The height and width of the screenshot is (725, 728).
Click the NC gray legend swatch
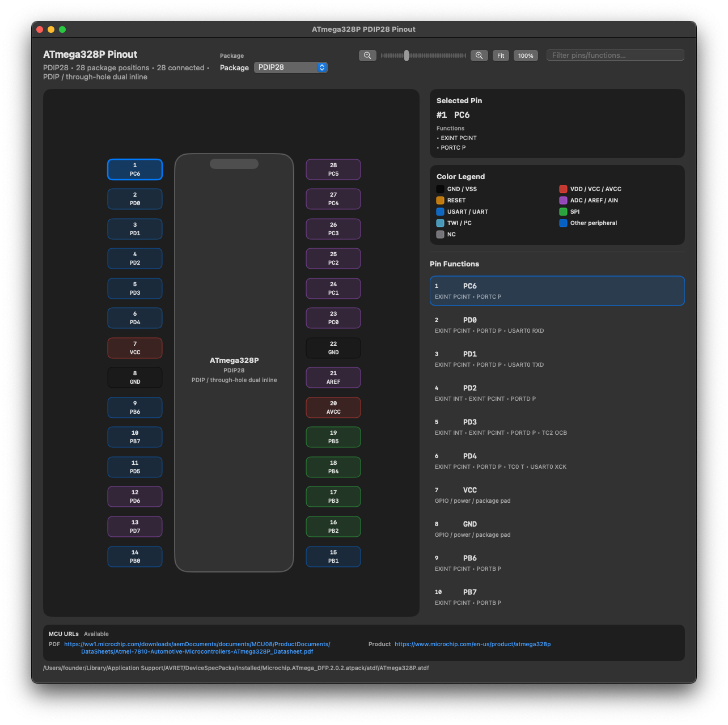[x=440, y=234]
